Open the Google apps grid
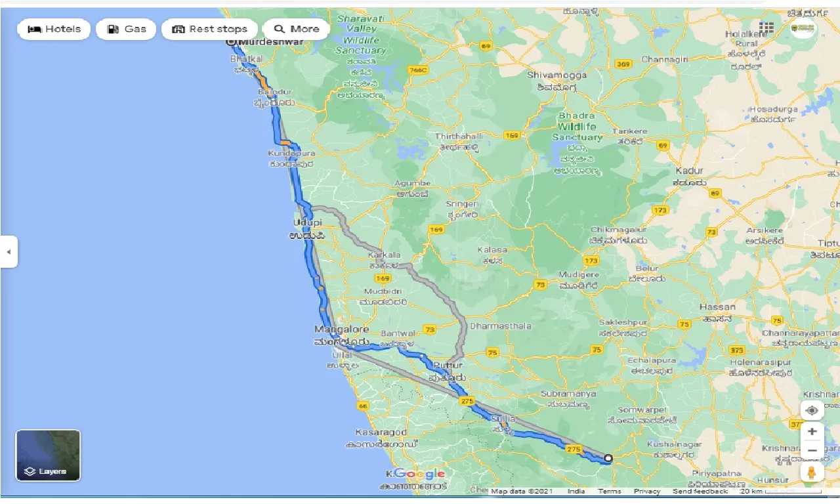Screen dimensions: 840x504 tap(766, 28)
